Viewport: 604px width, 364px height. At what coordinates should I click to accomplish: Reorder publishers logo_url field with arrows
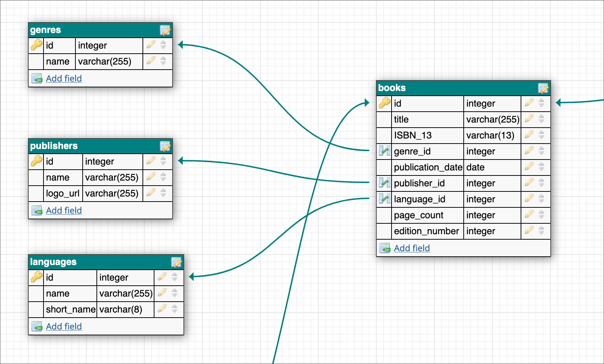click(163, 193)
